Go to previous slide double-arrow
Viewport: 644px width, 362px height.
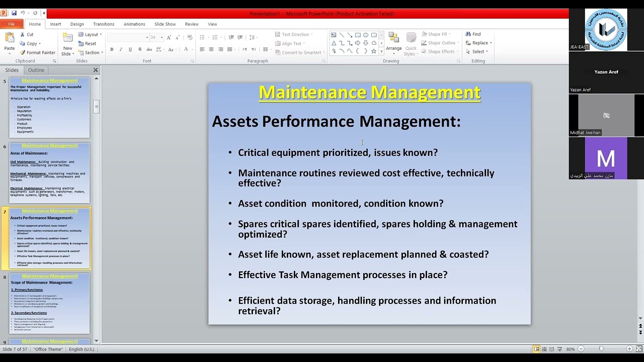click(x=640, y=326)
